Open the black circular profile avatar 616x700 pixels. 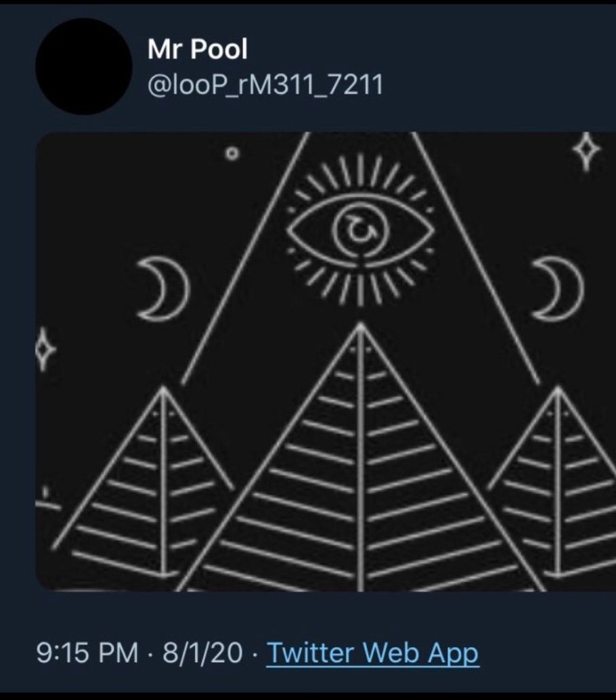[83, 66]
